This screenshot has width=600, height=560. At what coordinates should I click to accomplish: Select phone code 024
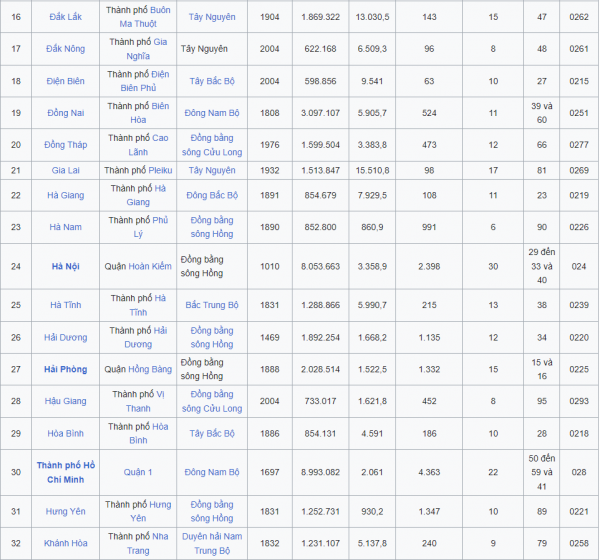coord(579,266)
